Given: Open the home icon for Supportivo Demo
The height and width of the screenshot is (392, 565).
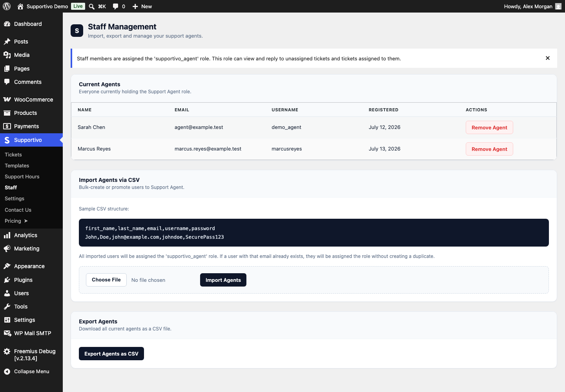Looking at the screenshot, I should pos(20,6).
